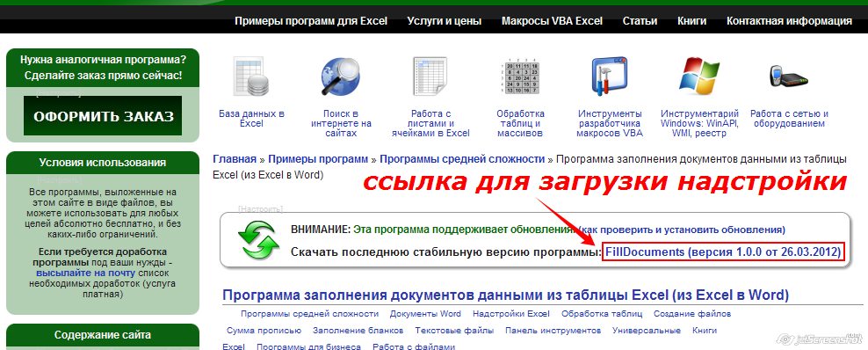Image resolution: width=868 pixels, height=350 pixels.
Task: Select the 'Программы средней сложности' tag
Action: [309, 313]
